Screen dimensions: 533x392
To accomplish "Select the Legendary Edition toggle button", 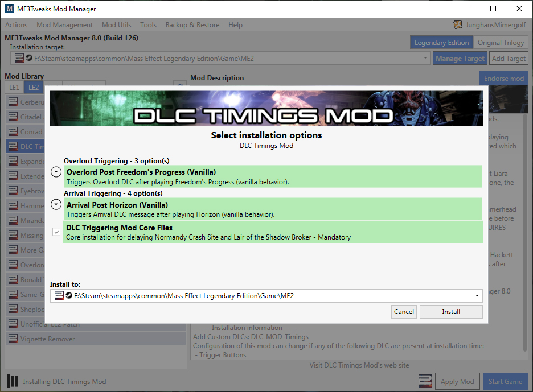I will pyautogui.click(x=441, y=43).
